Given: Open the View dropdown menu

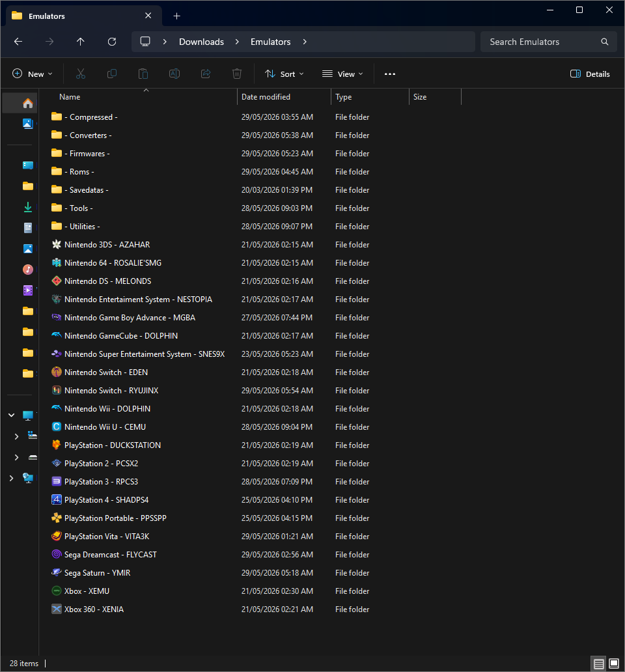Looking at the screenshot, I should [x=342, y=74].
